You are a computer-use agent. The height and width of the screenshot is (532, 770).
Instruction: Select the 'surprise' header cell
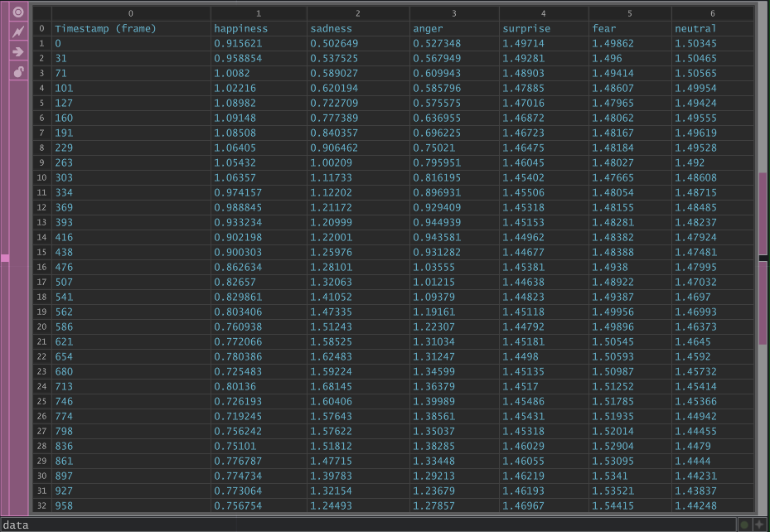(544, 28)
